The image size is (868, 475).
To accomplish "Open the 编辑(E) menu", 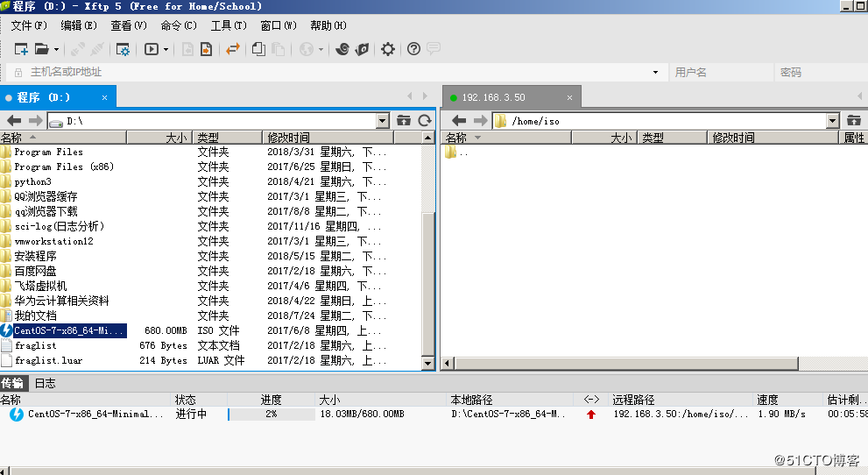I will tap(79, 25).
